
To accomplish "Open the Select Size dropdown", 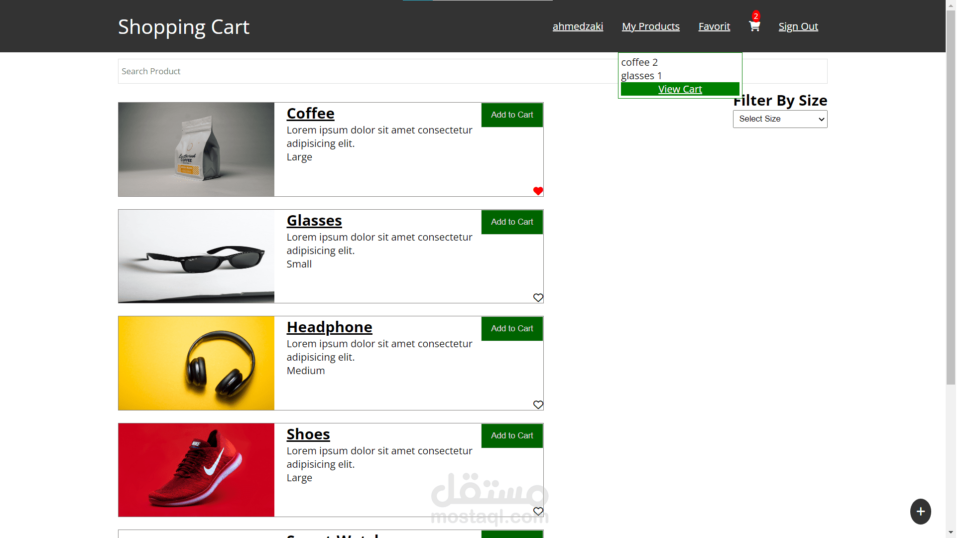I will pos(780,119).
